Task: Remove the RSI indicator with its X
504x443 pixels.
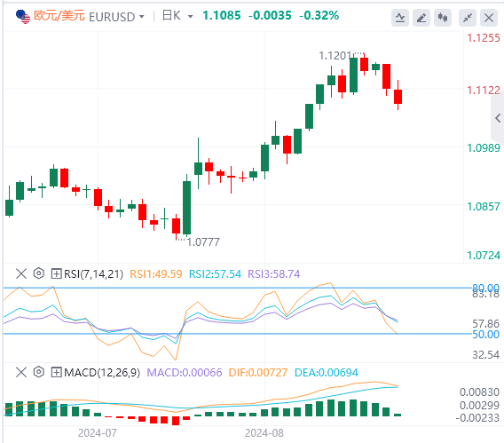Action: click(x=21, y=274)
